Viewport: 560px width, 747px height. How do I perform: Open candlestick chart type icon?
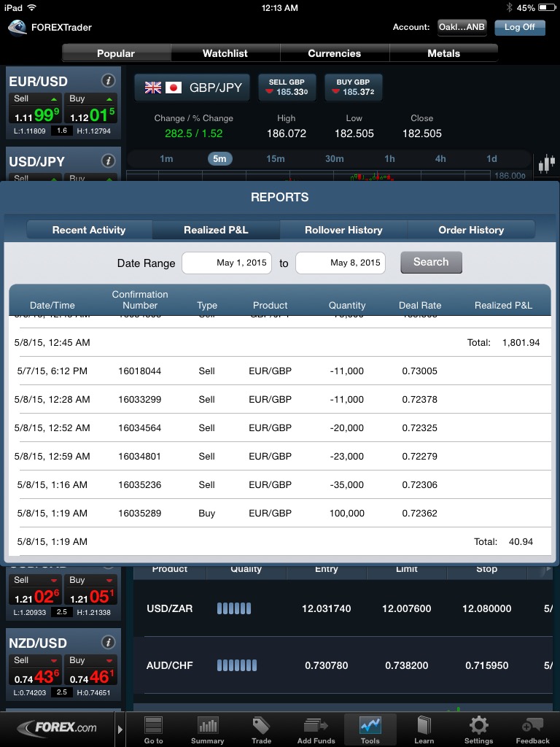[x=546, y=164]
